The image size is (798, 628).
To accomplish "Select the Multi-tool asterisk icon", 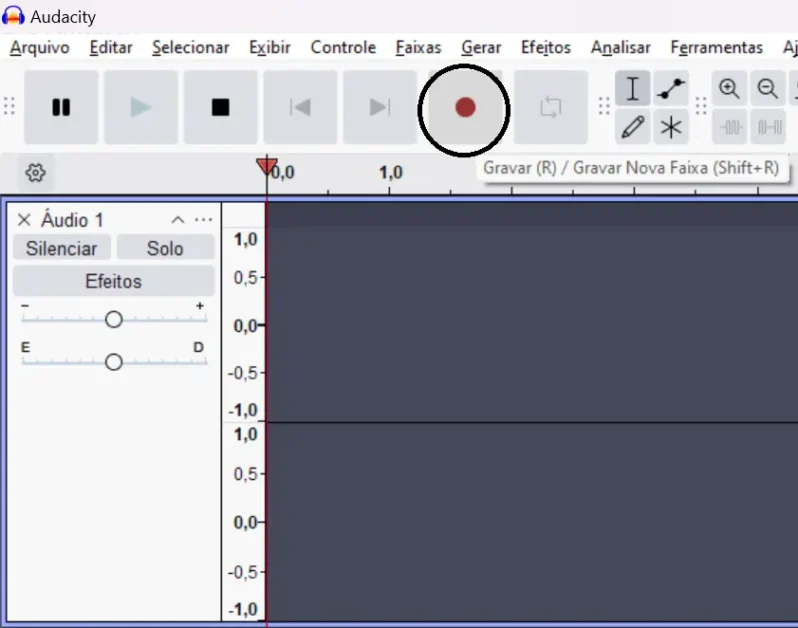I will tap(671, 127).
